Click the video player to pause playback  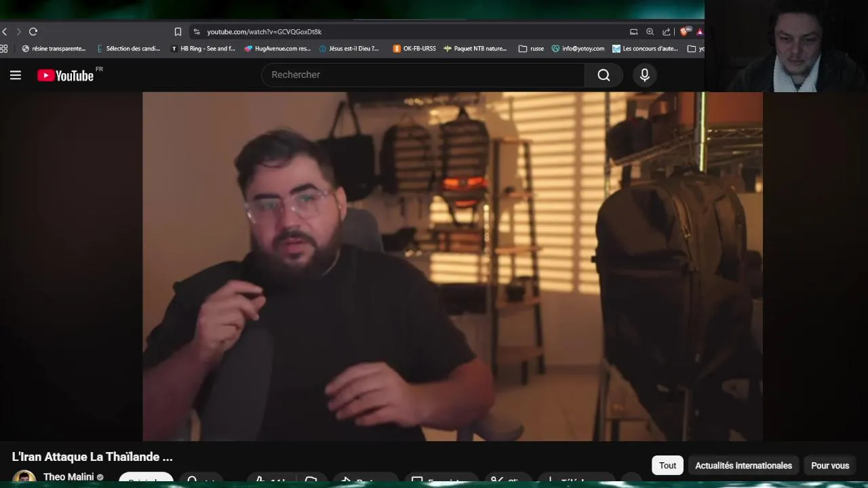tap(452, 266)
